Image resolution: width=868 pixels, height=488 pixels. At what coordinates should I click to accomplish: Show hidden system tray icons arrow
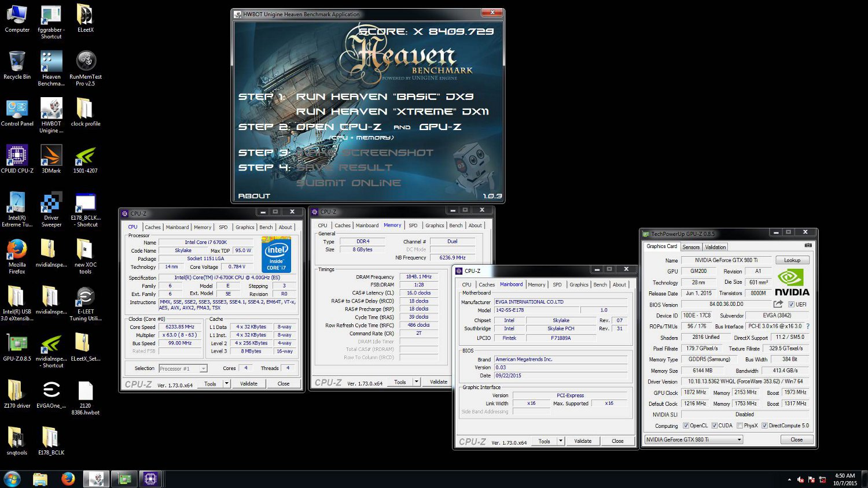tap(789, 479)
